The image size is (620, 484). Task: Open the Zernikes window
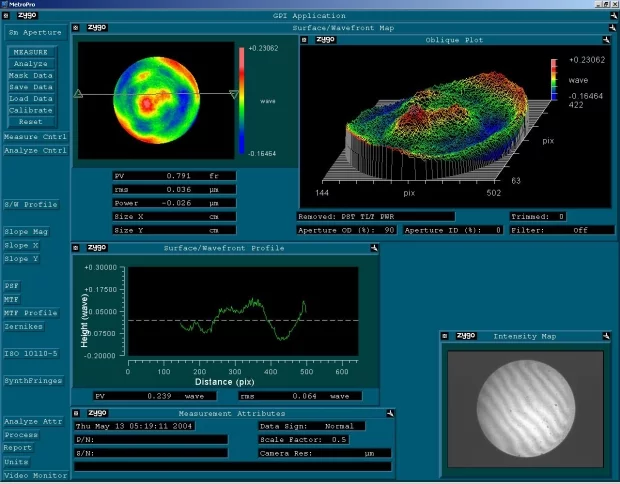pos(26,327)
